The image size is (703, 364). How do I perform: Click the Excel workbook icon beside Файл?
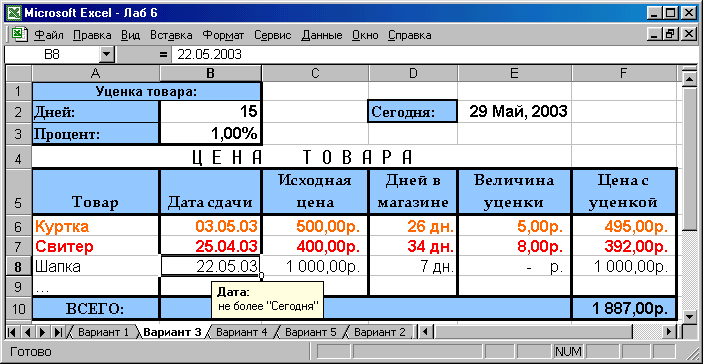(x=19, y=35)
